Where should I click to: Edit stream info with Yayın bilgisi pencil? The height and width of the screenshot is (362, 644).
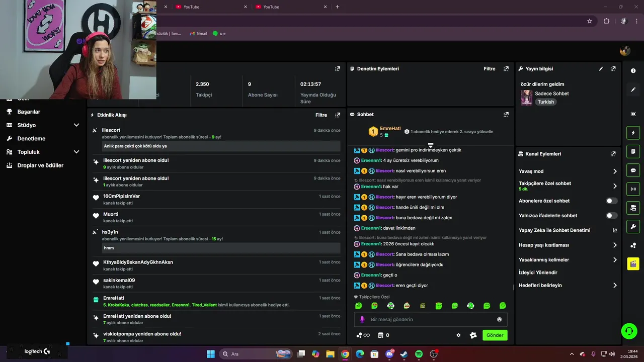tap(601, 69)
